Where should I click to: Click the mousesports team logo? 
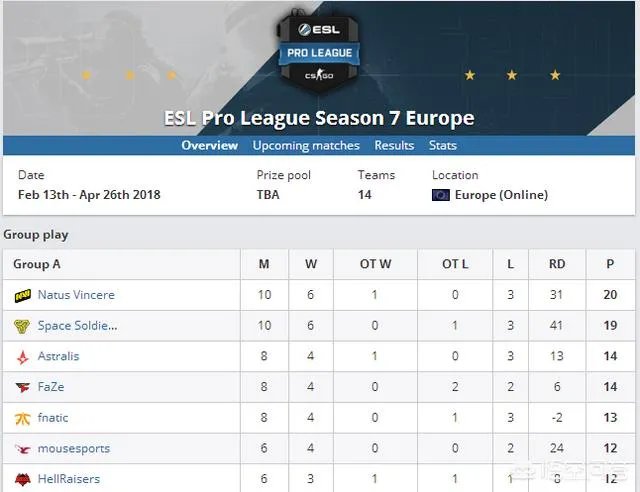[22, 449]
